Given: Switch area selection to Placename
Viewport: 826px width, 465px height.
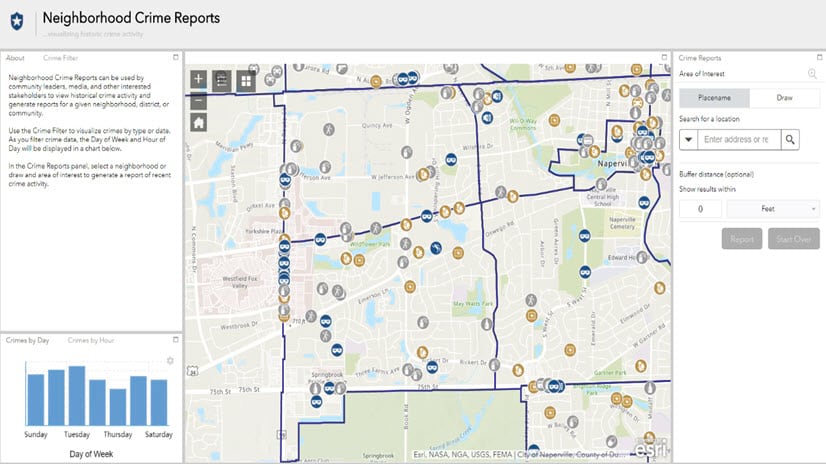Looking at the screenshot, I should 714,98.
